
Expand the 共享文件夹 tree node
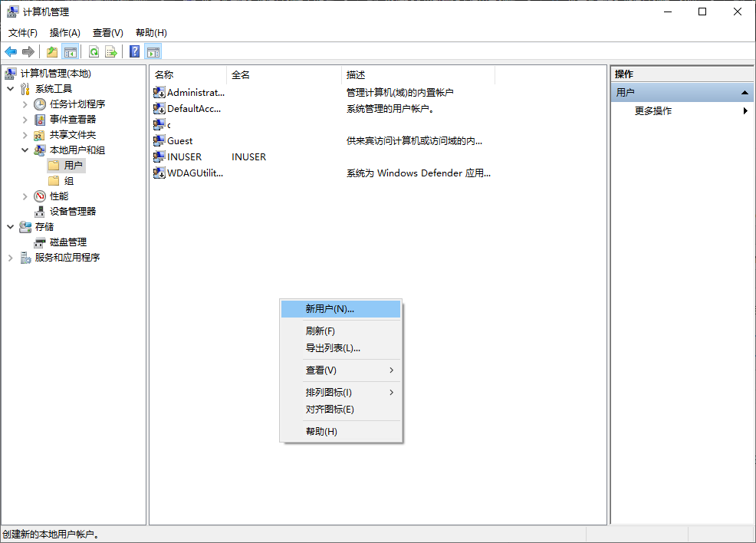point(25,135)
